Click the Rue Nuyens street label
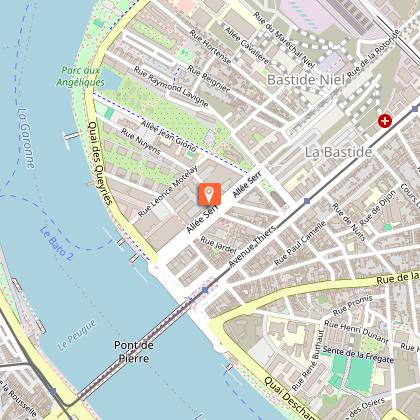 [x=141, y=141]
